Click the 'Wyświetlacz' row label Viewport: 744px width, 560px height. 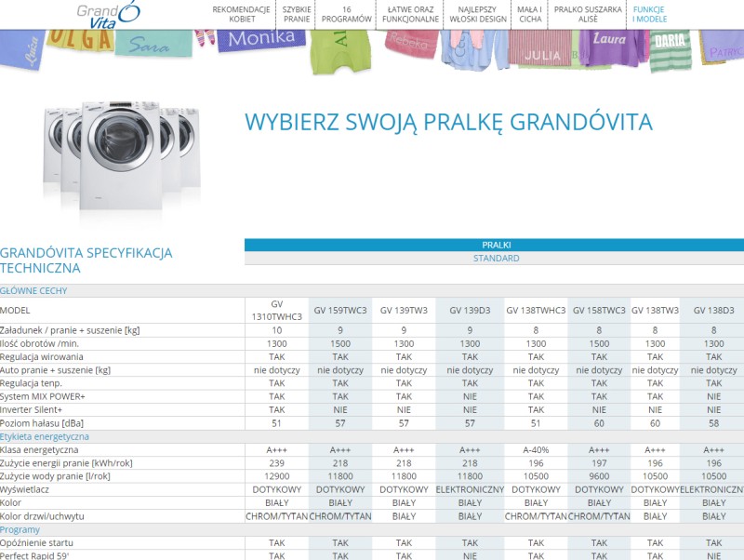click(25, 489)
